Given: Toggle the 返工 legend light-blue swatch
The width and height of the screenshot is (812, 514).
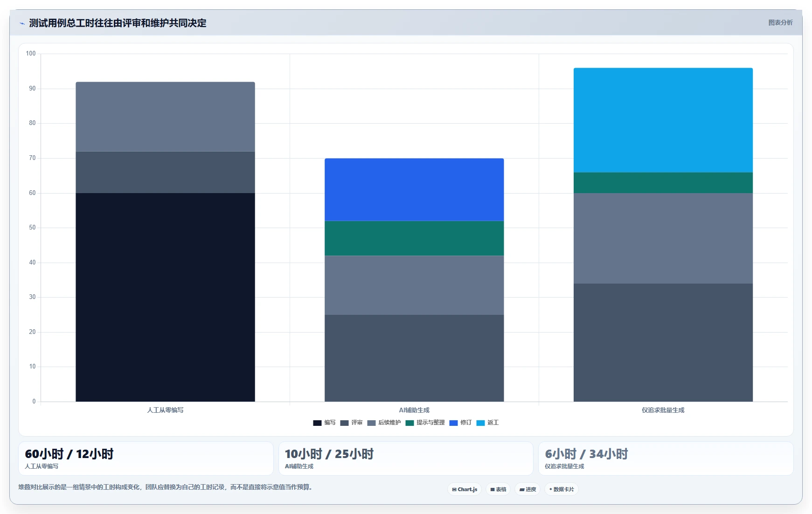Looking at the screenshot, I should 480,423.
